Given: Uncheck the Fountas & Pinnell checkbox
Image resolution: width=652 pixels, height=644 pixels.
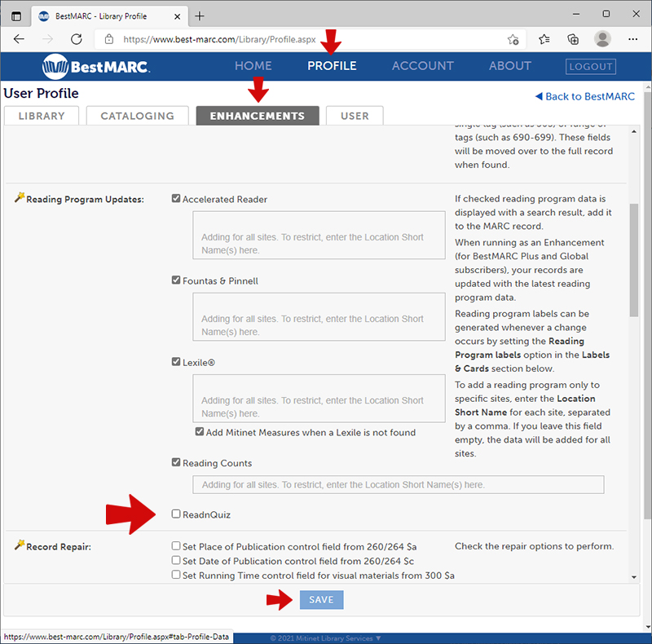Looking at the screenshot, I should coord(176,280).
